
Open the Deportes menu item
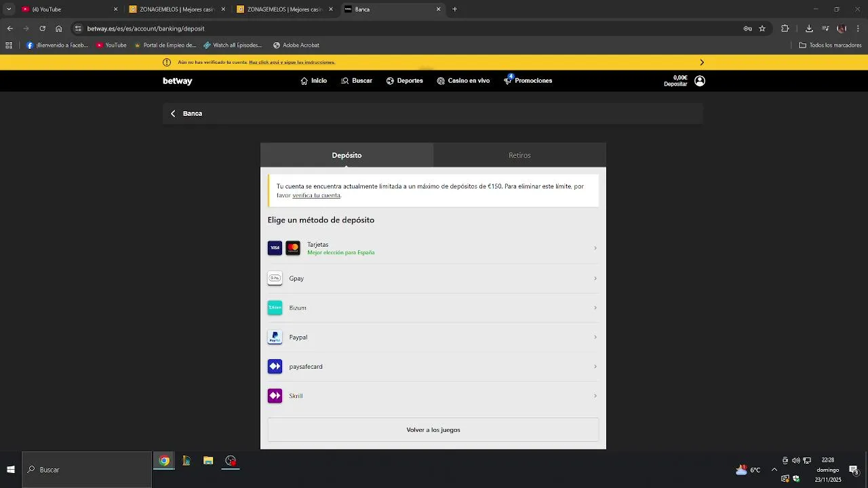pyautogui.click(x=405, y=81)
